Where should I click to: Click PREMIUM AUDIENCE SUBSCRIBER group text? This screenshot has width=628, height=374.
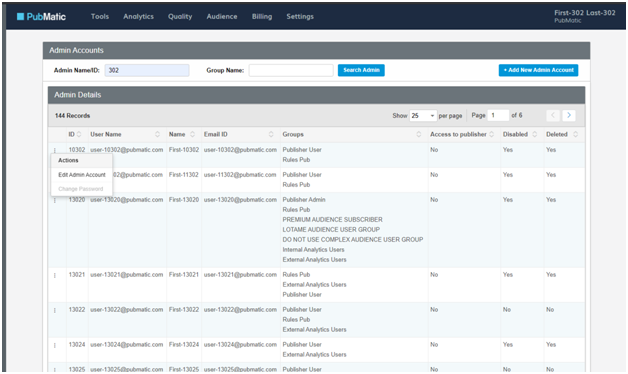[332, 219]
